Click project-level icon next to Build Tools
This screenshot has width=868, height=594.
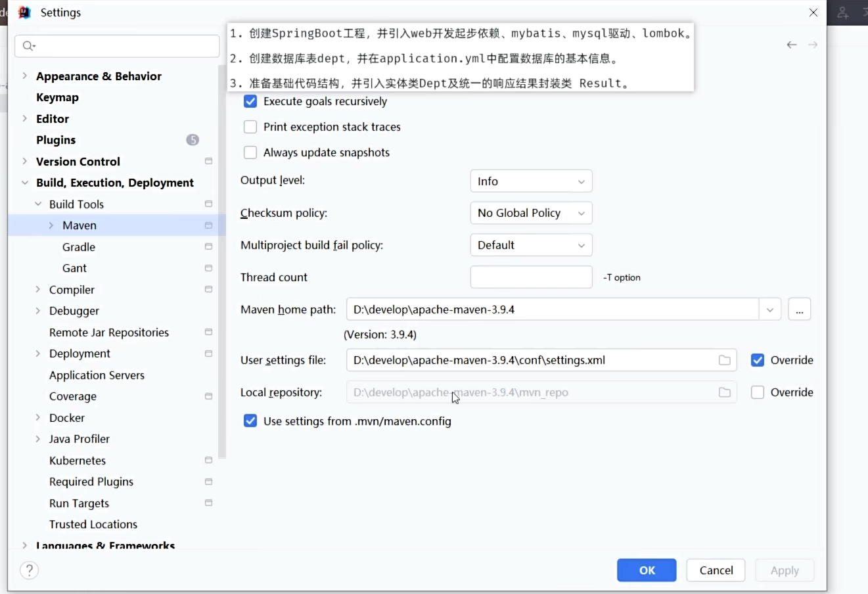tap(208, 204)
